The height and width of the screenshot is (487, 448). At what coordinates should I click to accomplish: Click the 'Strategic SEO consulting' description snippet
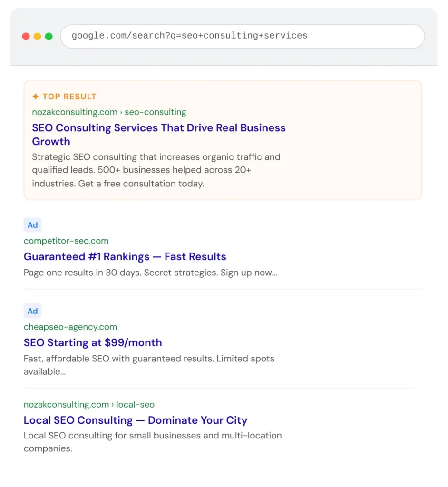[156, 170]
